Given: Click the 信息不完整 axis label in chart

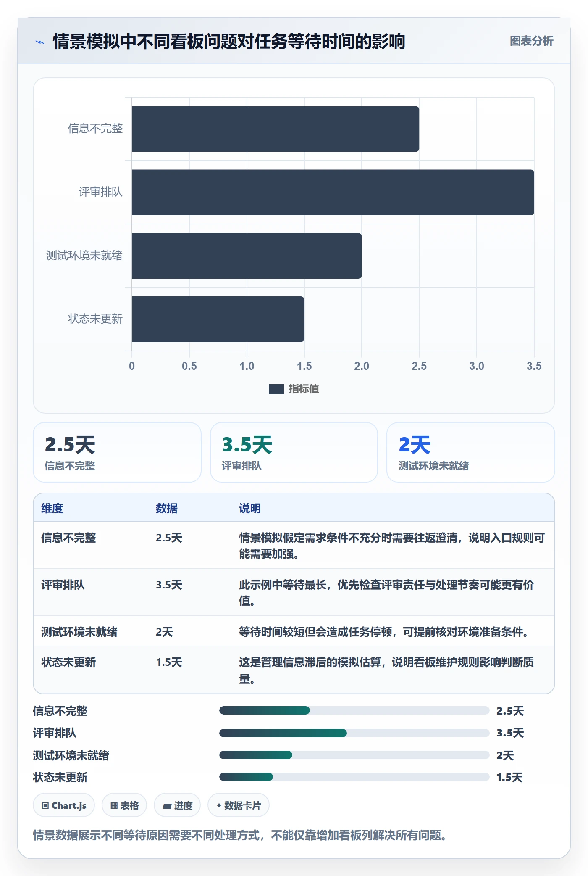Looking at the screenshot, I should point(95,129).
